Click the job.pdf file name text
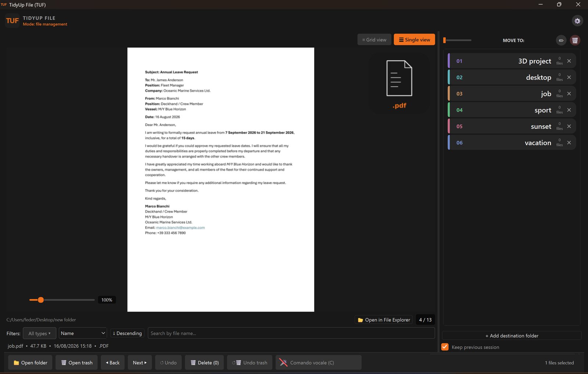The width and height of the screenshot is (588, 374). (15, 346)
